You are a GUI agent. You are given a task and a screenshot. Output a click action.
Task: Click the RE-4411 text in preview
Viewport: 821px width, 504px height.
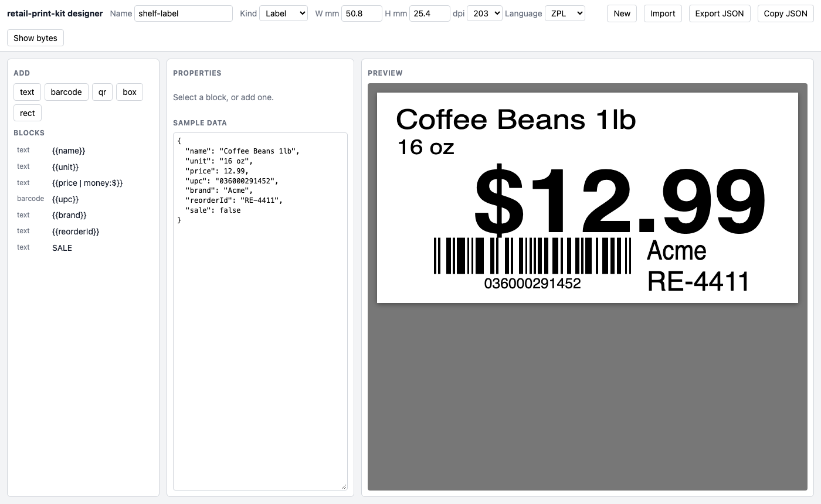698,281
